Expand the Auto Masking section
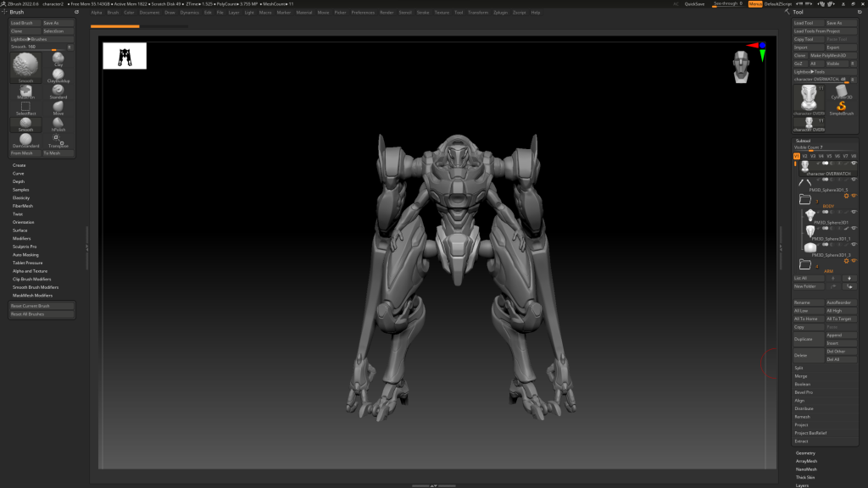The width and height of the screenshot is (868, 488). tap(25, 254)
